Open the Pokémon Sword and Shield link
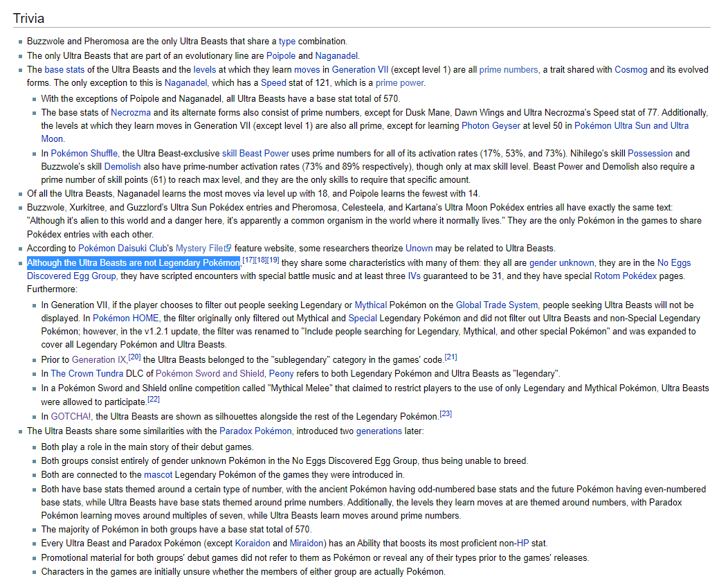728x583 pixels. (x=210, y=373)
